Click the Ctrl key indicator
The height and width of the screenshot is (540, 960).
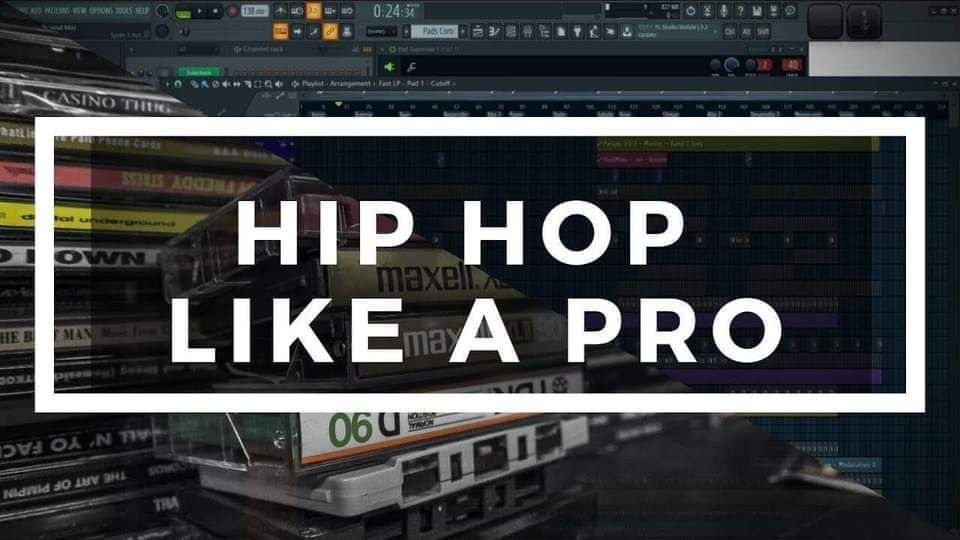(x=730, y=31)
